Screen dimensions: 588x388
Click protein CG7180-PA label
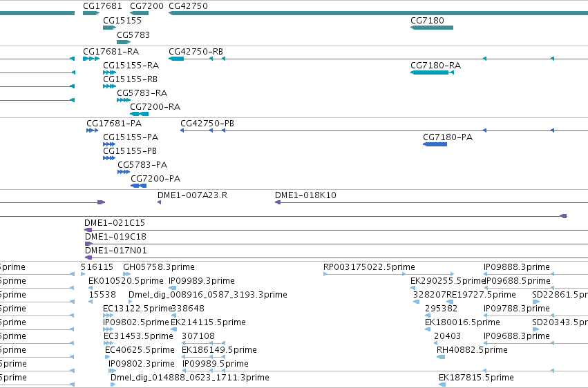pyautogui.click(x=448, y=137)
